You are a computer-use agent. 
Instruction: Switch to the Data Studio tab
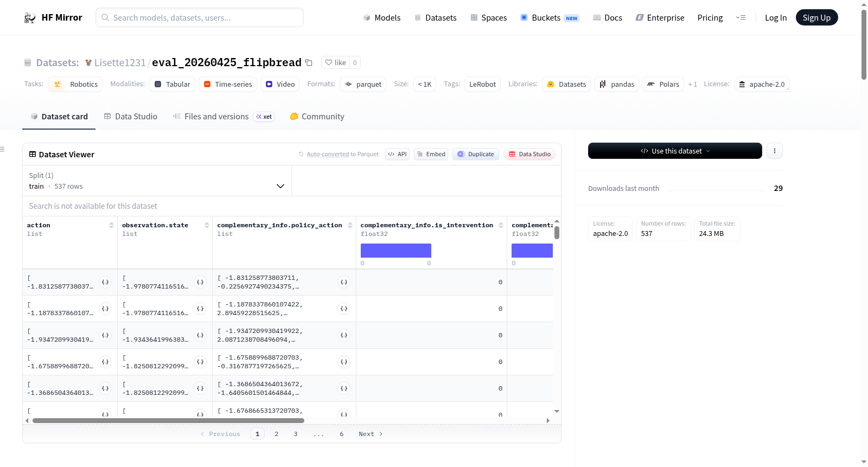131,116
